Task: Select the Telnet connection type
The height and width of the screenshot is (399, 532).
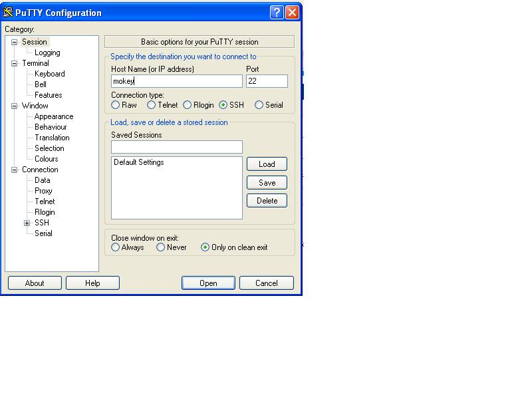Action: coord(152,105)
